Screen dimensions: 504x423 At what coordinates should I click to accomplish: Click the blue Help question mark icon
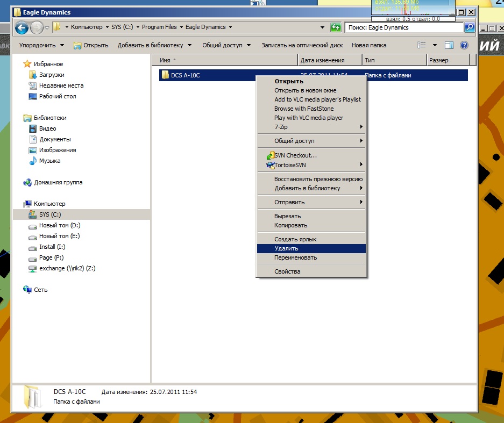[x=464, y=45]
